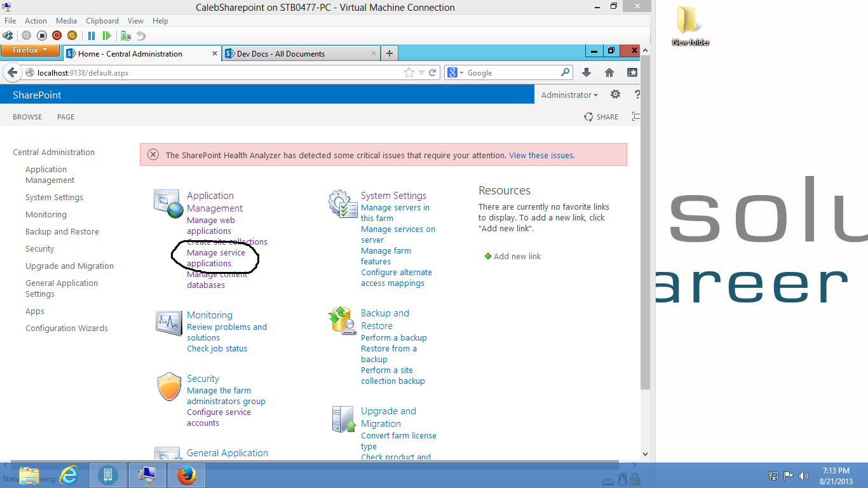The height and width of the screenshot is (488, 868).
Task: Open the Administrator user dropdown
Action: point(569,95)
